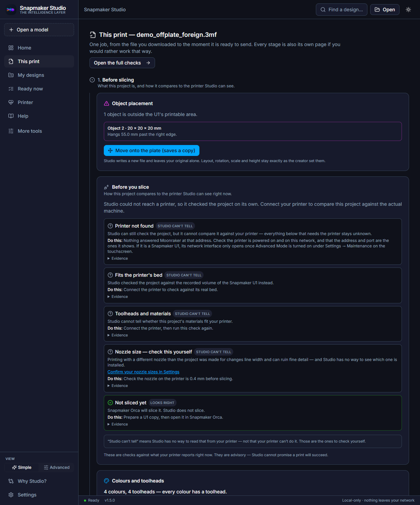The height and width of the screenshot is (505, 420).
Task: Switch view to Simple mode
Action: [x=22, y=467]
